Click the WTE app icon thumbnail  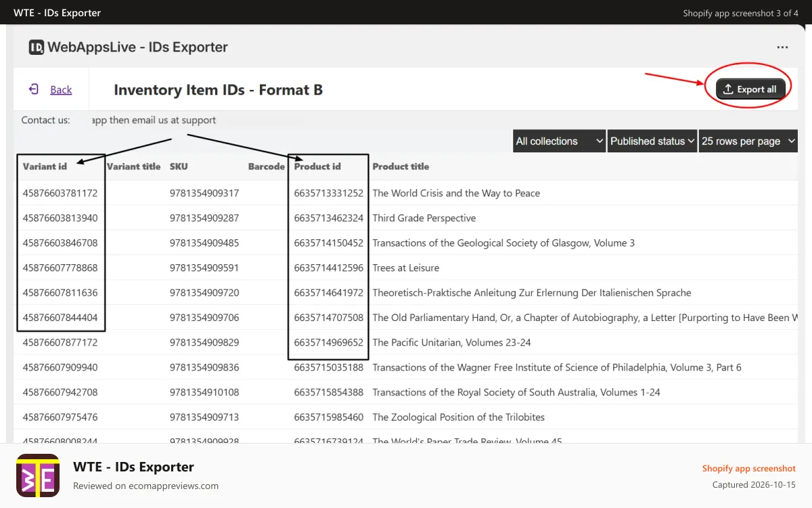(38, 475)
